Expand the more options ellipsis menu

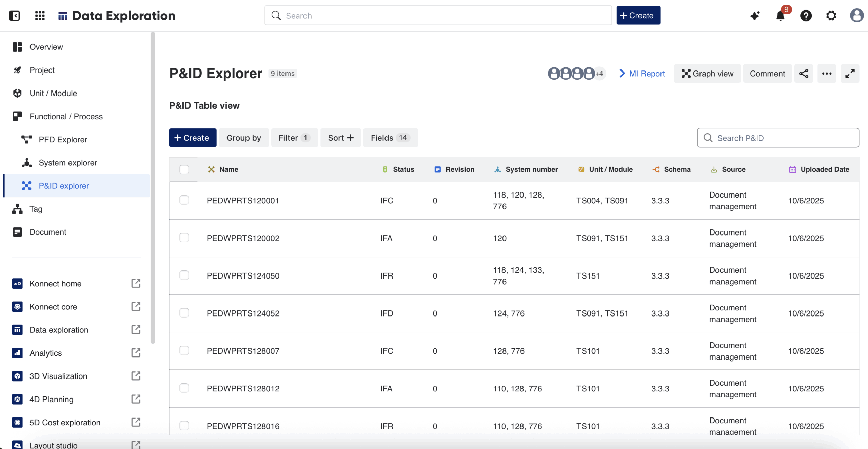click(x=827, y=73)
